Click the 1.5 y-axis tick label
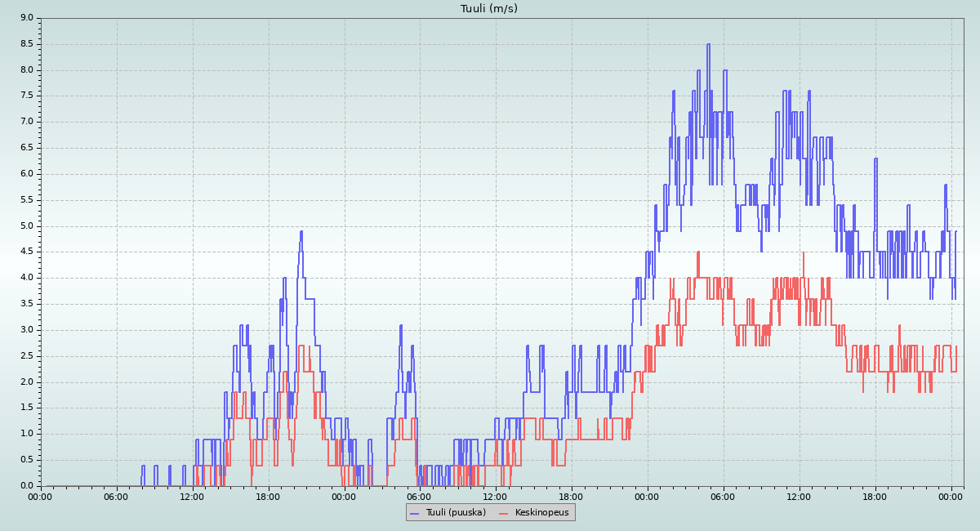This screenshot has width=980, height=531. tap(26, 408)
